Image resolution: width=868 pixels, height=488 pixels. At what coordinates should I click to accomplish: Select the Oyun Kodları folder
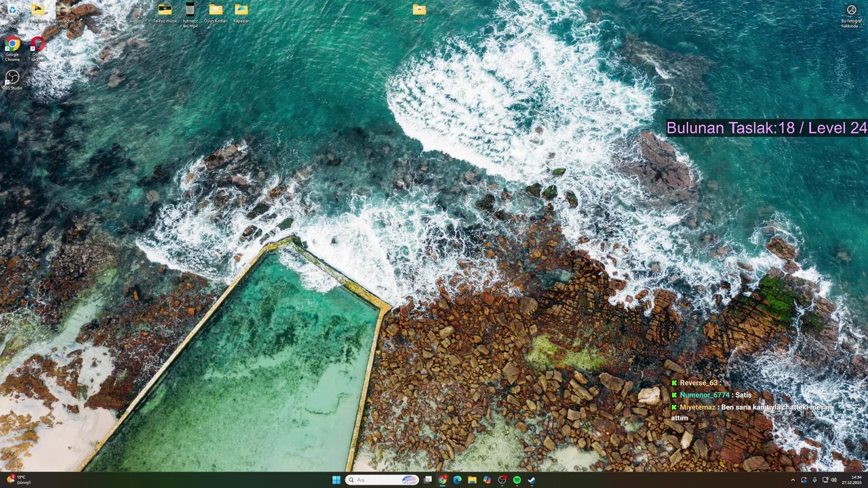216,14
